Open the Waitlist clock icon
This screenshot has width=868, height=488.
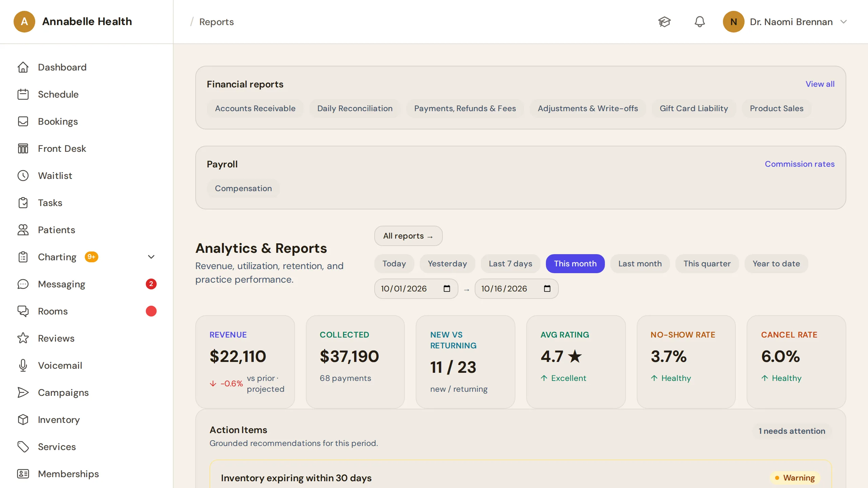coord(23,176)
